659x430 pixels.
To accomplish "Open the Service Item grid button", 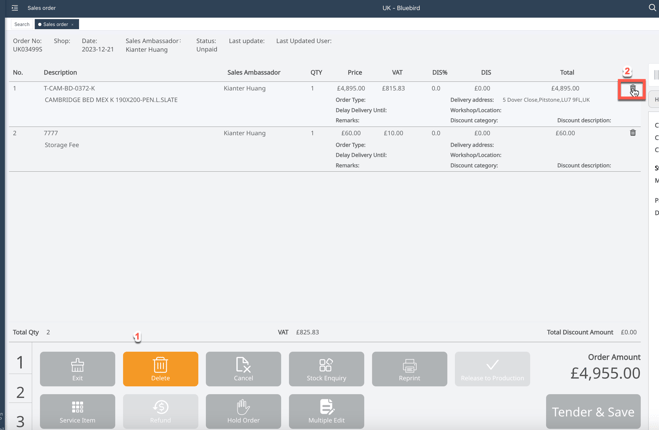I will 77,411.
